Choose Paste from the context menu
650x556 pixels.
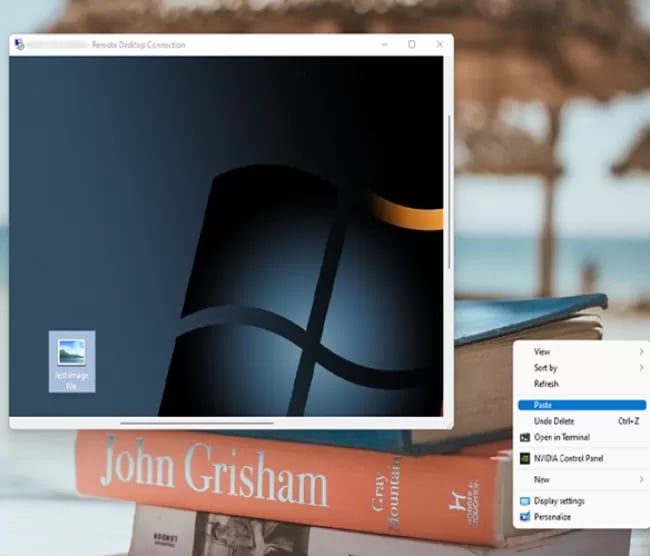582,405
